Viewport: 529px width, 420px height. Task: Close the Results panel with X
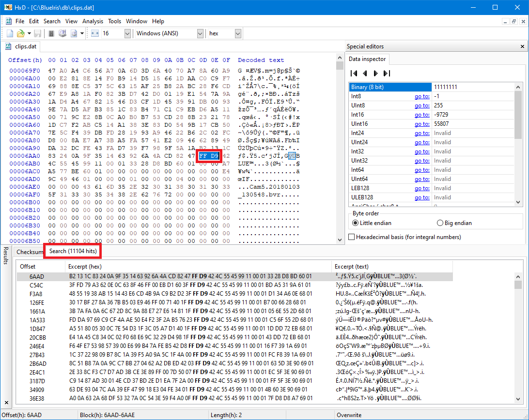tap(6, 403)
